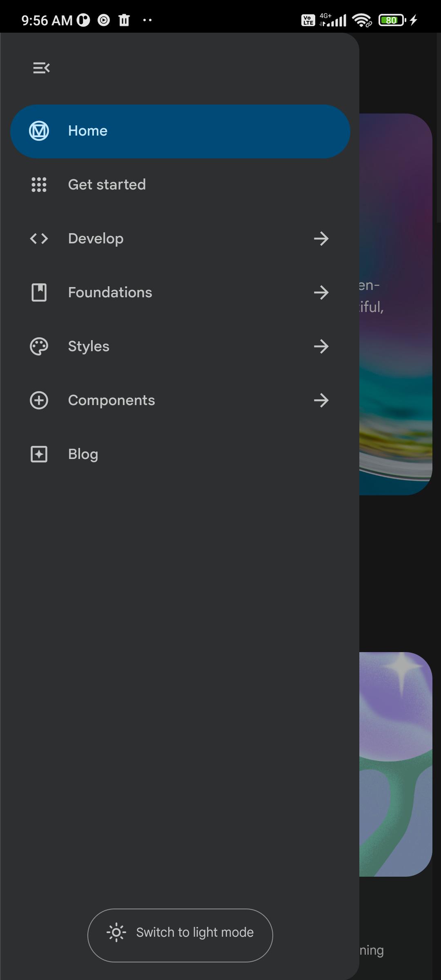
Task: Switch to light mode
Action: point(180,933)
